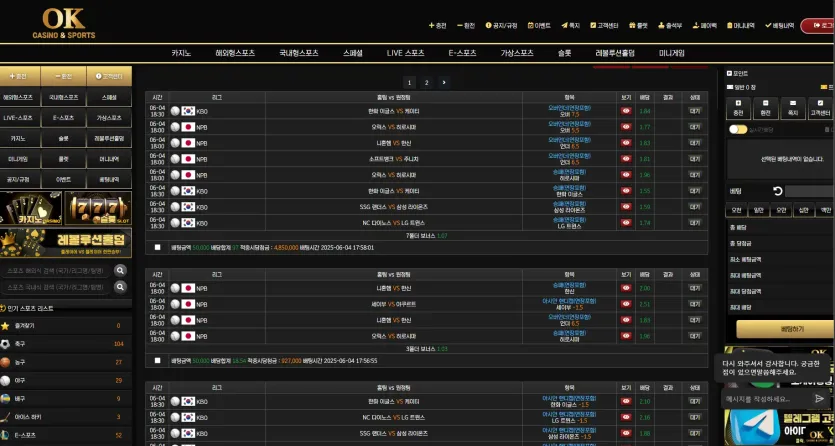This screenshot has width=835, height=446.
Task: Select 농구 basketball row in sports list
Action: coord(66,362)
